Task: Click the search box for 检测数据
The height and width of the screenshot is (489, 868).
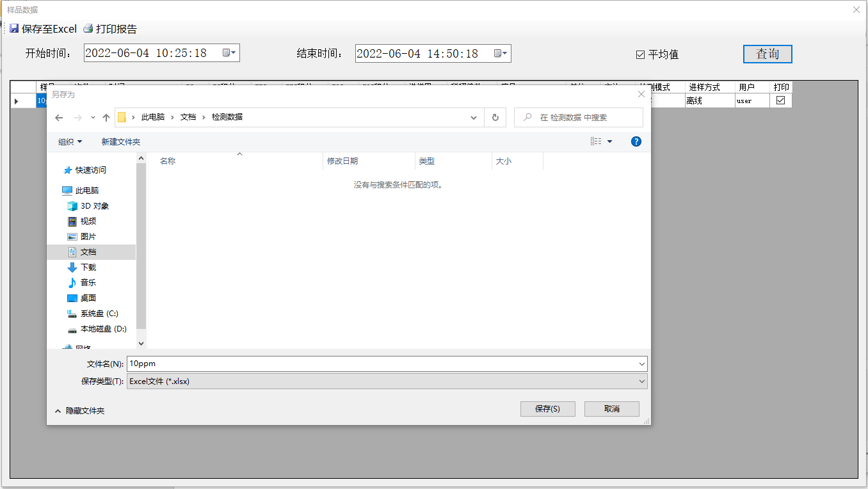Action: click(579, 118)
